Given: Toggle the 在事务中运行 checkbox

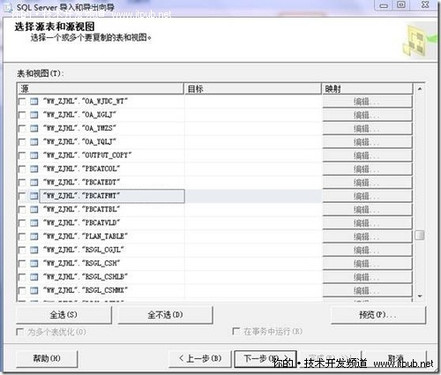Looking at the screenshot, I should 236,331.
